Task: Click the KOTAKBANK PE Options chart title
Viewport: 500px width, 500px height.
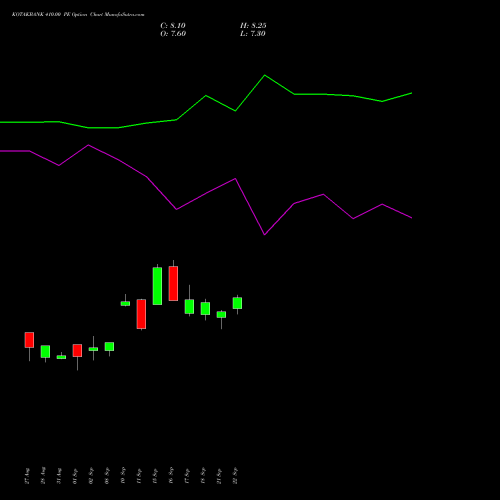Action: (78, 15)
